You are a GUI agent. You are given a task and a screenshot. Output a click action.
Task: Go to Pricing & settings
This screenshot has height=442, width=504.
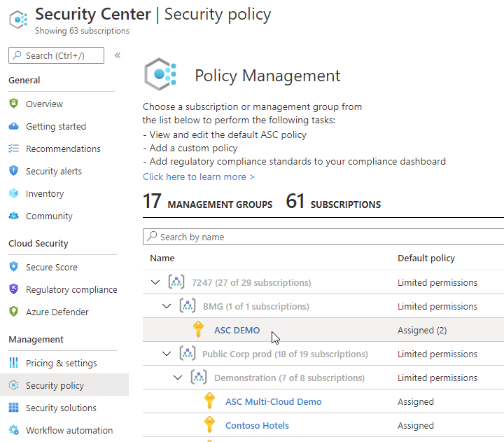tap(62, 363)
